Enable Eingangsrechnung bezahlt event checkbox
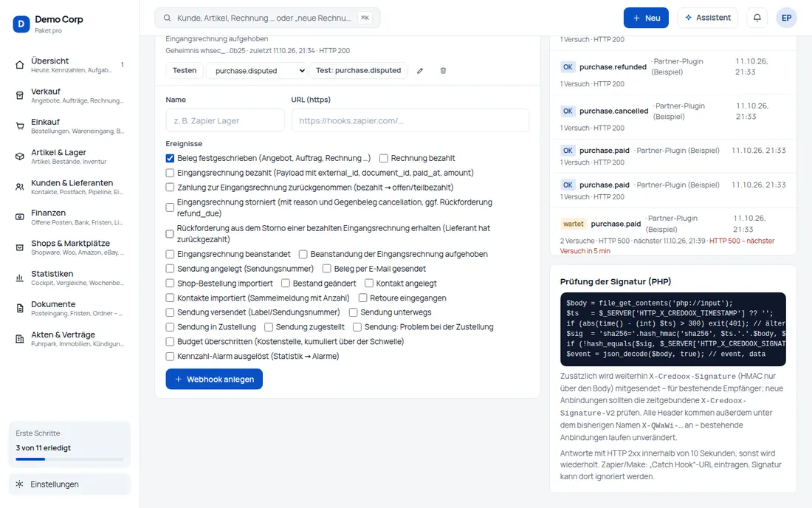 [x=170, y=173]
